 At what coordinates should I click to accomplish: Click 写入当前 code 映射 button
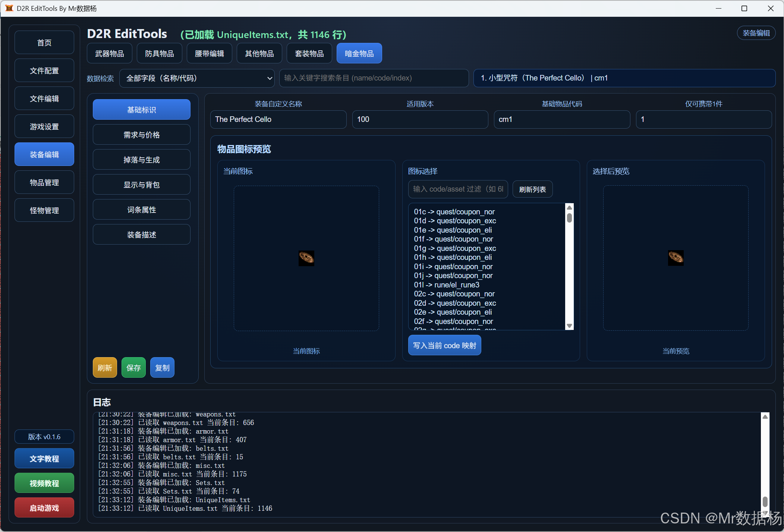tap(444, 346)
